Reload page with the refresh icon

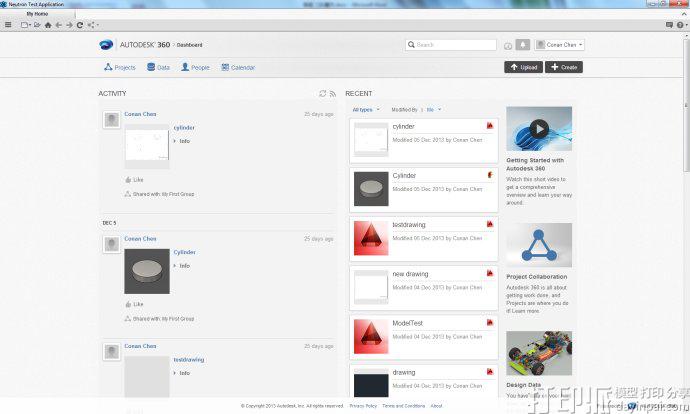point(80,25)
